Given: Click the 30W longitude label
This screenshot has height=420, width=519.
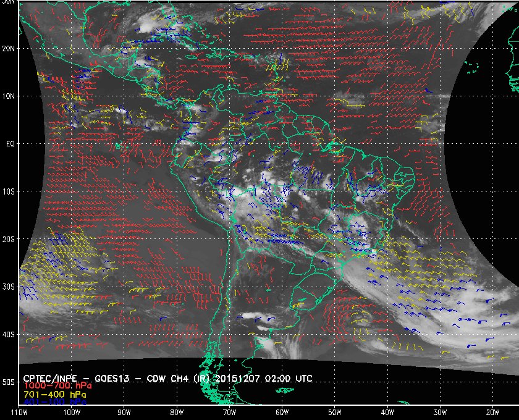Looking at the screenshot, I should click(x=440, y=413).
